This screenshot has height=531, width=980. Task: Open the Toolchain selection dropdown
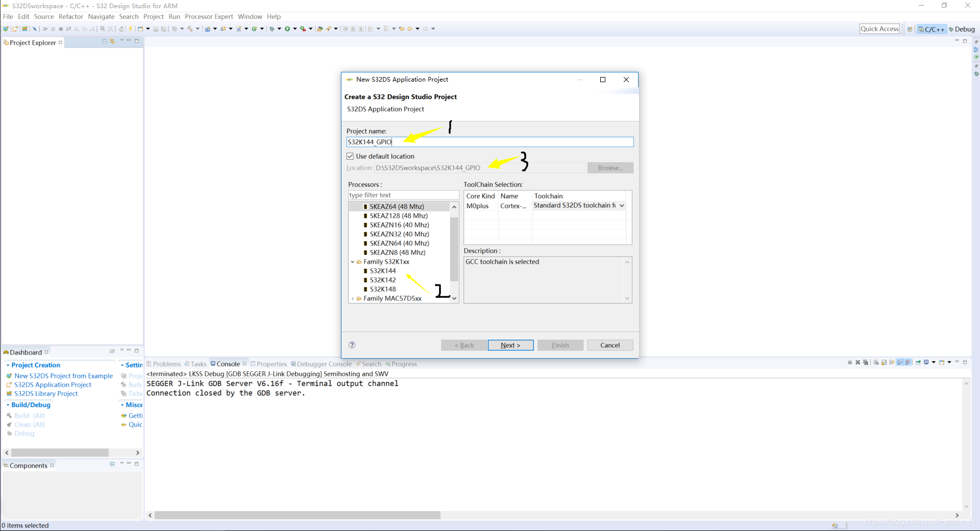click(622, 206)
